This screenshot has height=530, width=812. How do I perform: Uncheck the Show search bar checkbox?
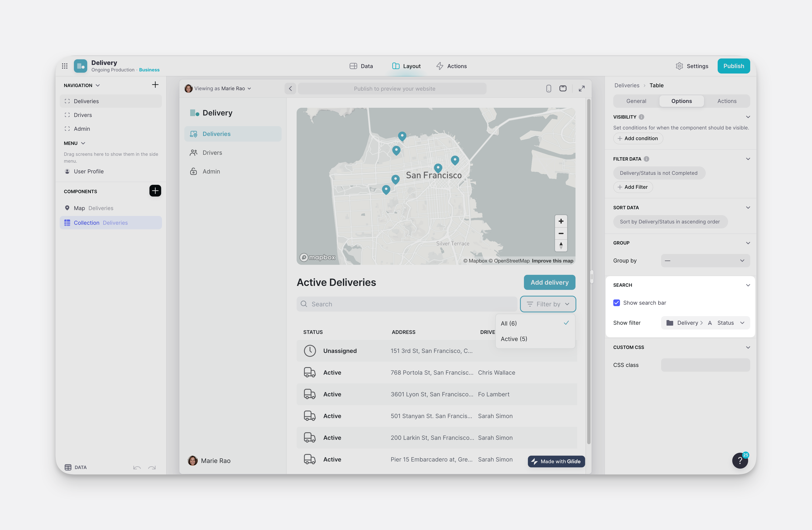pos(616,303)
